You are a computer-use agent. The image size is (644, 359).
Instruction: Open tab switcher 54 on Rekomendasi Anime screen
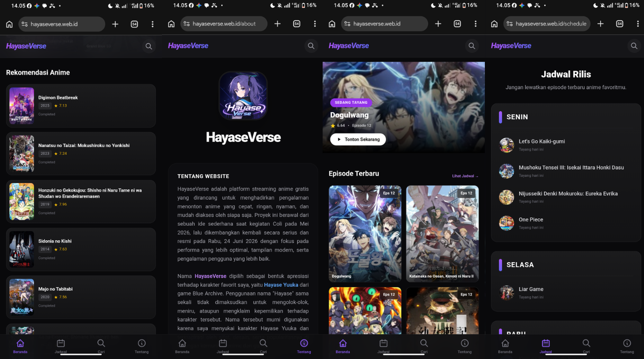click(134, 24)
